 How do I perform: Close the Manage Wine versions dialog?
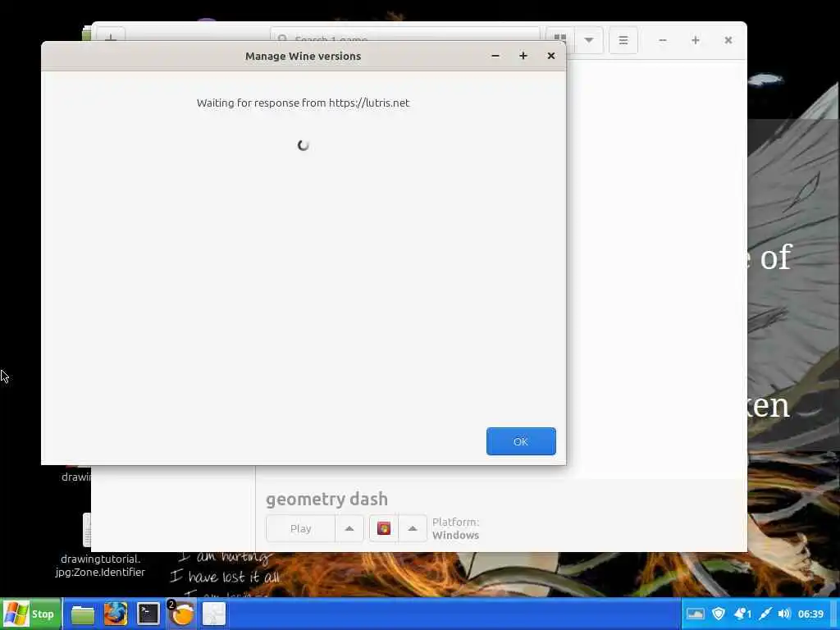point(550,56)
